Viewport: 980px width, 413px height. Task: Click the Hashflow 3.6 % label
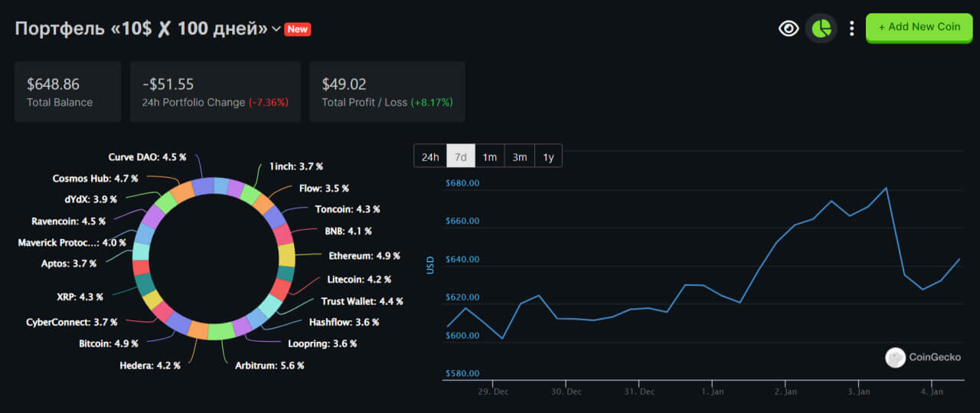[x=344, y=322]
